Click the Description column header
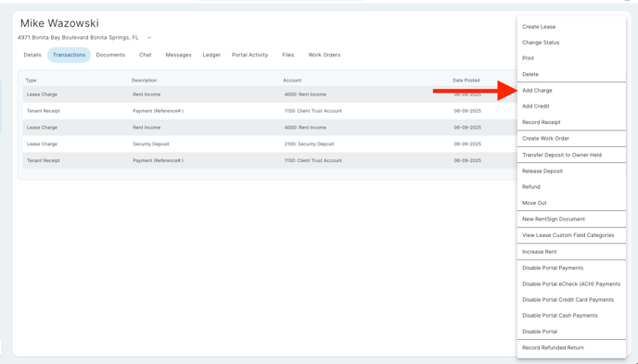 tap(144, 81)
